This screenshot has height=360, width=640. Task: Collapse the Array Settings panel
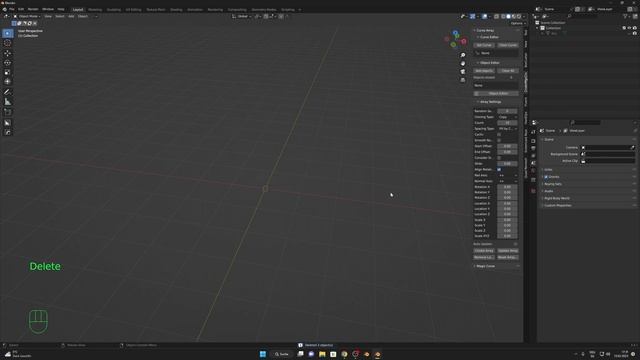[489, 102]
